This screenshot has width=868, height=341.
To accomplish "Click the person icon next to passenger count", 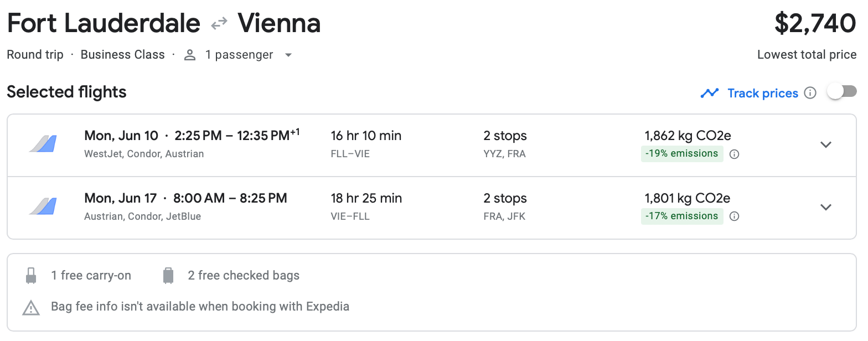I will [x=190, y=55].
